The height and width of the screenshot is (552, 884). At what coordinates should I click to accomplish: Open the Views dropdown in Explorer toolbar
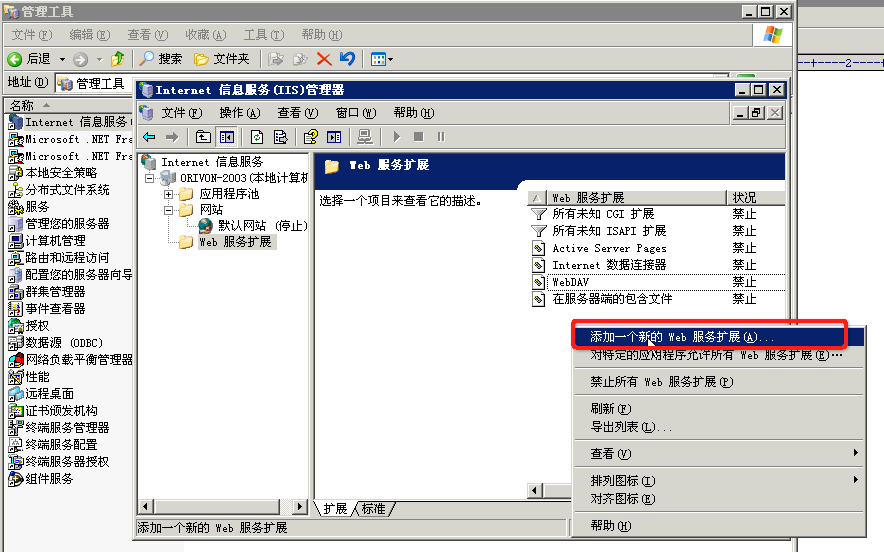382,59
